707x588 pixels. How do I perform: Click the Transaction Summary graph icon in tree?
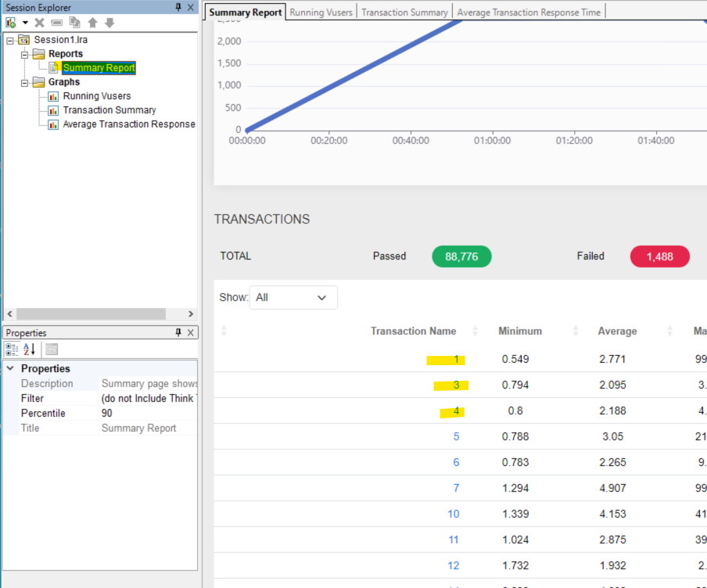pyautogui.click(x=53, y=110)
